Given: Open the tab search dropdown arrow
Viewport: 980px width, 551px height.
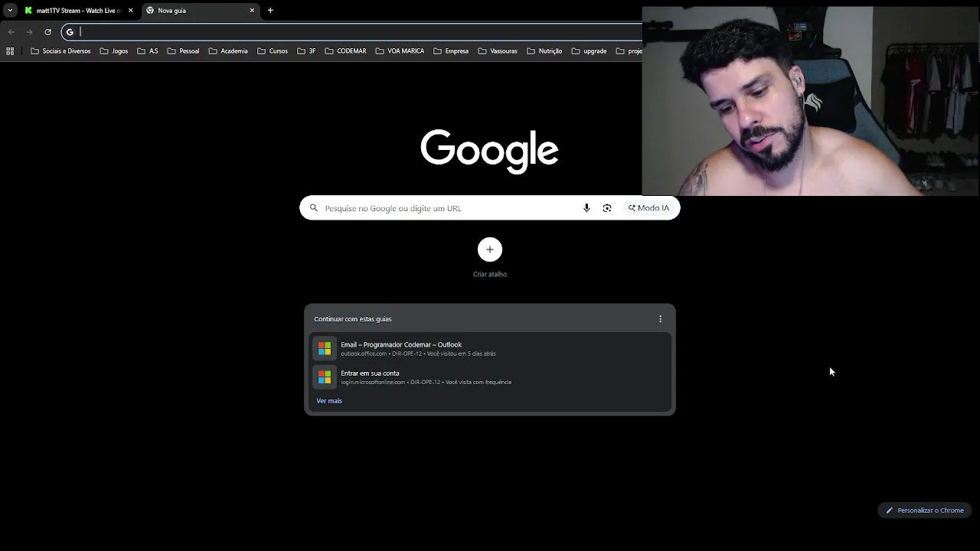Looking at the screenshot, I should coord(9,11).
